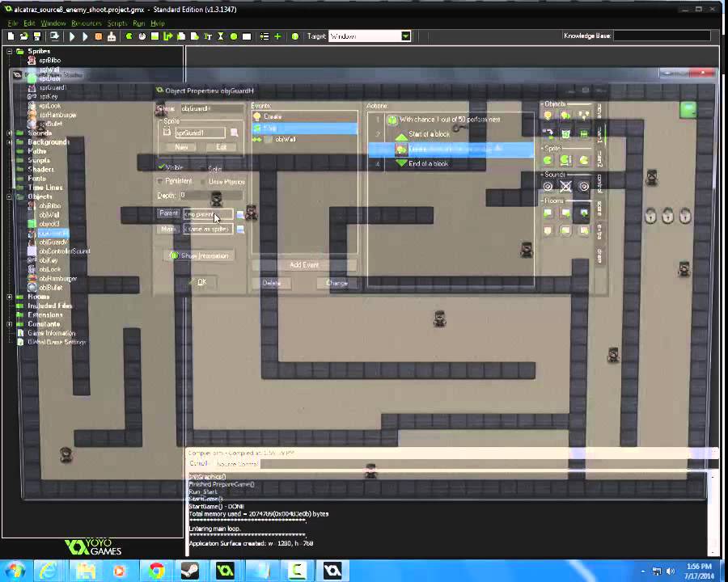Open the Target platform dropdown

pyautogui.click(x=405, y=36)
